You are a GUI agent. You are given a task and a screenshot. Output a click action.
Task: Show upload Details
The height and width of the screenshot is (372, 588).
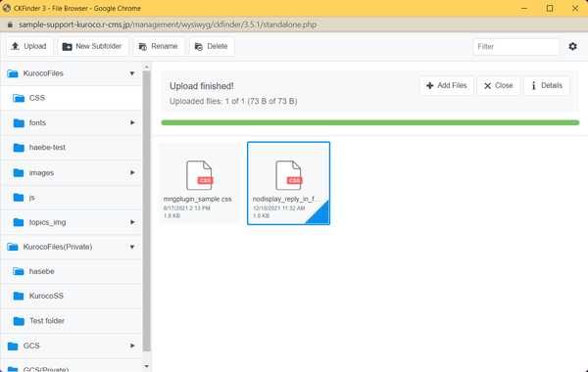point(547,86)
